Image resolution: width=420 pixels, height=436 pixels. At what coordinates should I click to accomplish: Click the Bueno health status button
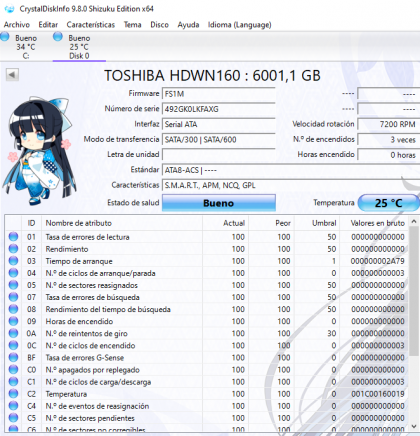tap(219, 203)
